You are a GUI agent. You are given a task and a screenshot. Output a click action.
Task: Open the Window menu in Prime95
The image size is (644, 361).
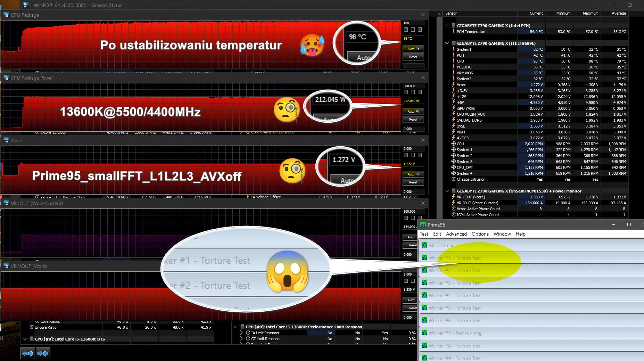502,234
